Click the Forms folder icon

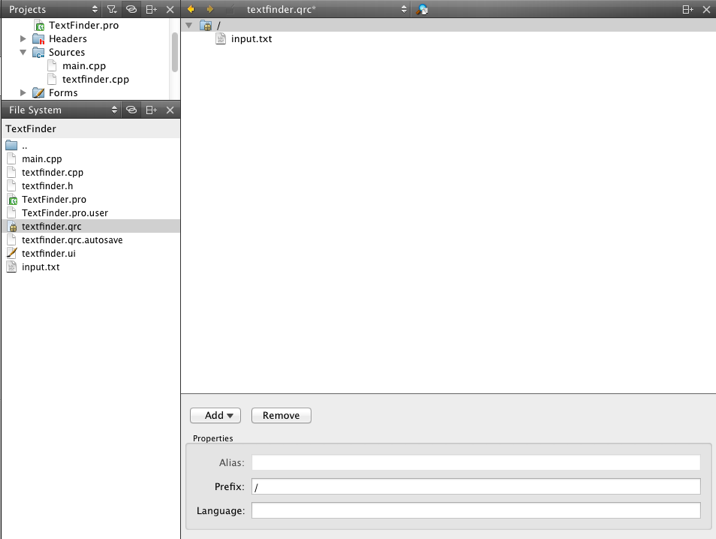coord(38,93)
